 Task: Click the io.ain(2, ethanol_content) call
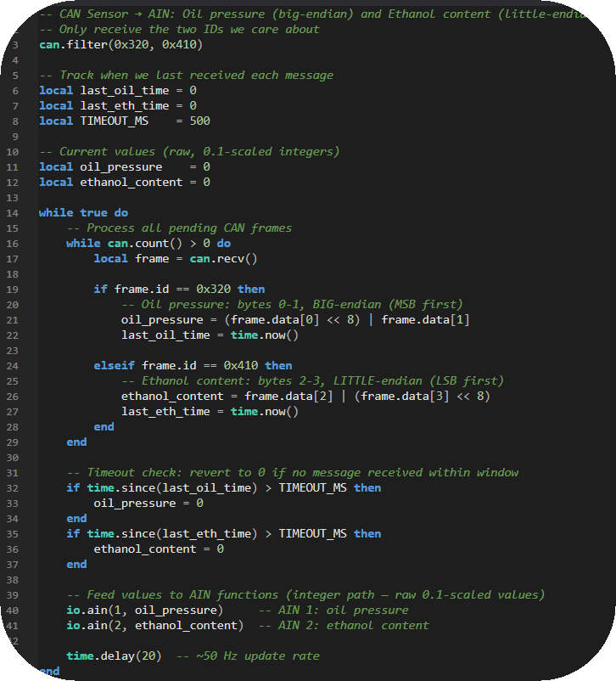coord(154,625)
